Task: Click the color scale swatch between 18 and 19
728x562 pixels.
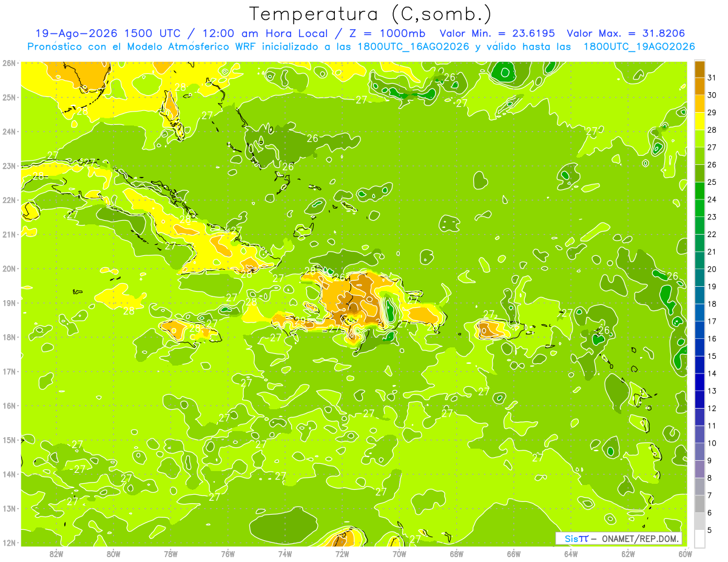Action: (x=699, y=295)
